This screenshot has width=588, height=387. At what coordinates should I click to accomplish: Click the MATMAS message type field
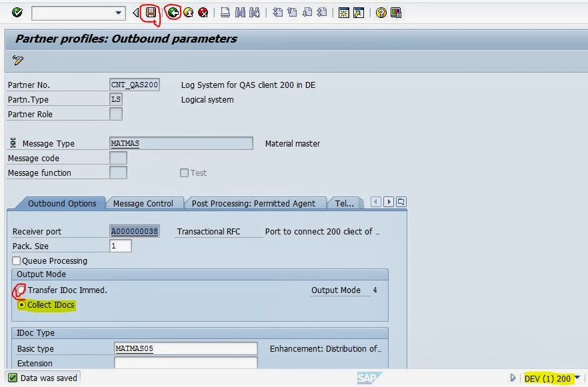pos(181,143)
